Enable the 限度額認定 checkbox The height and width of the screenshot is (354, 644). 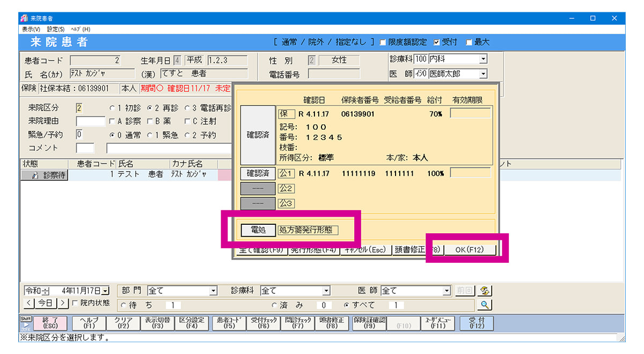pyautogui.click(x=383, y=42)
